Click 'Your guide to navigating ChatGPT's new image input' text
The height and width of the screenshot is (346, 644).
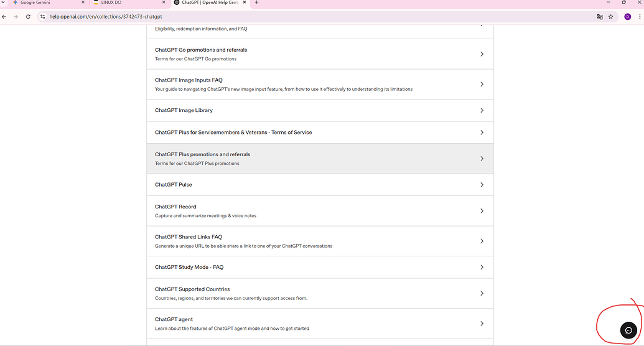(283, 89)
